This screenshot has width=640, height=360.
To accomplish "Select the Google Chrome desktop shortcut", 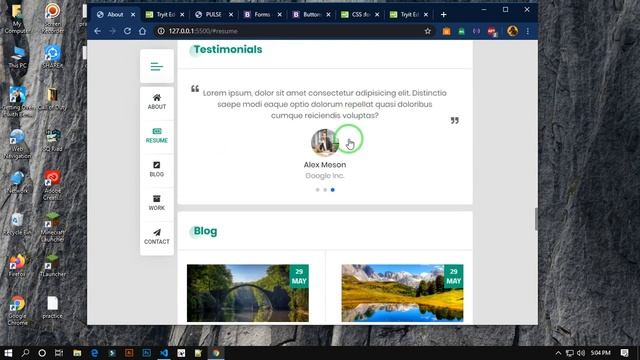I will 17,311.
